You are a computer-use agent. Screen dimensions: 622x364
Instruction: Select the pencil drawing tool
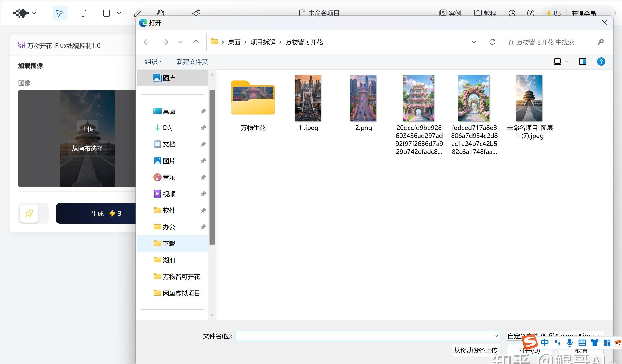138,13
